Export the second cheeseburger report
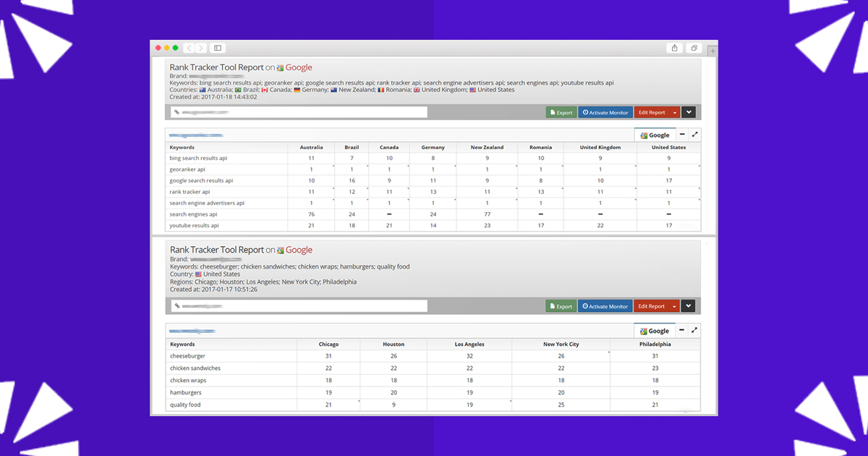Viewport: 868px width, 456px height. [x=561, y=306]
